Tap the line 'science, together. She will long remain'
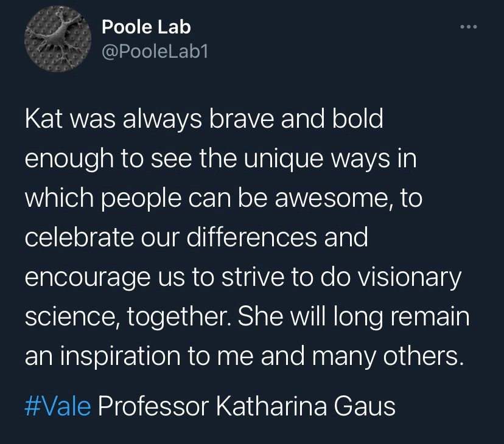The height and width of the screenshot is (444, 504). click(247, 317)
